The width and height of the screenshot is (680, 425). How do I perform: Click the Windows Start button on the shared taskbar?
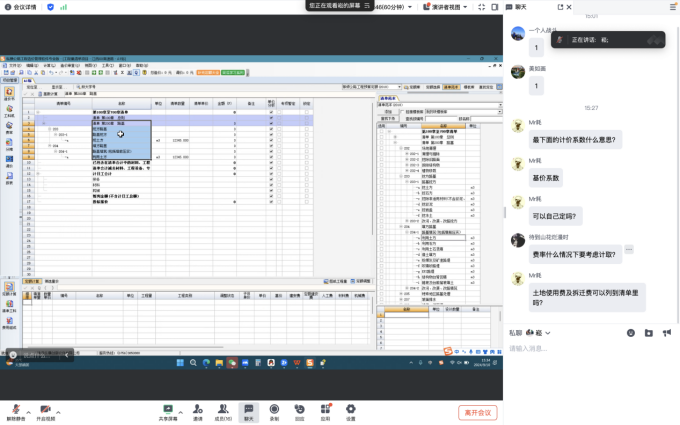click(x=180, y=363)
